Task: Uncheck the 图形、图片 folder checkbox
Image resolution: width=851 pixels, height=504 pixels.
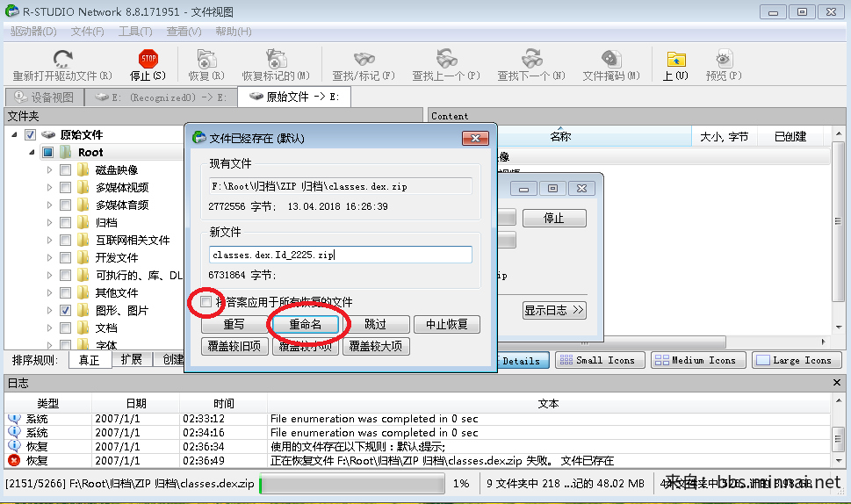Action: tap(66, 311)
